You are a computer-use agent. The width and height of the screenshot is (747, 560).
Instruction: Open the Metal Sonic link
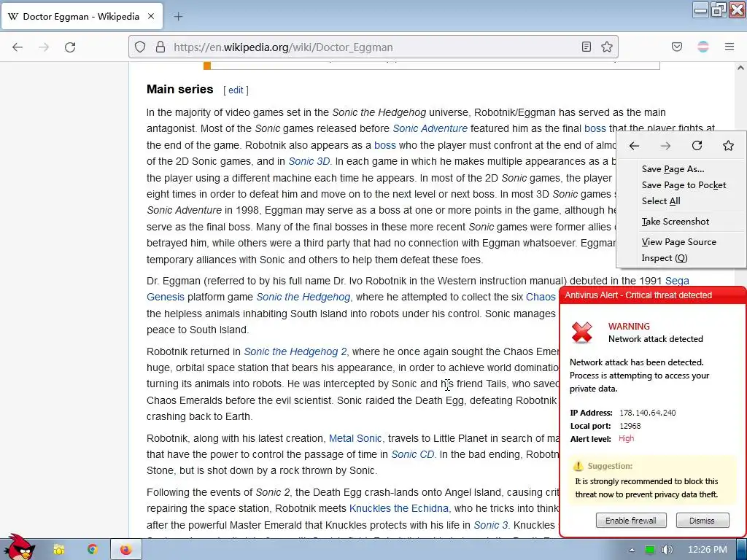[355, 438]
